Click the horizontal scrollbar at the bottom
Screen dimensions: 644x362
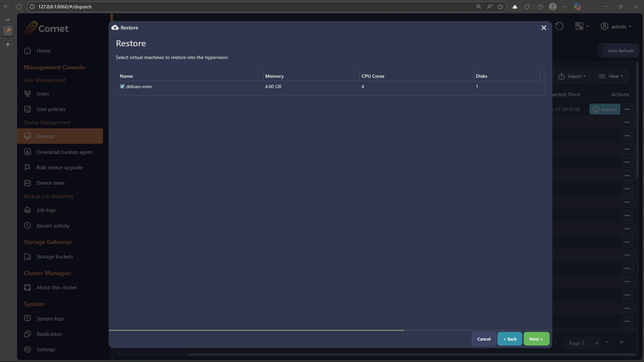pyautogui.click(x=412, y=354)
